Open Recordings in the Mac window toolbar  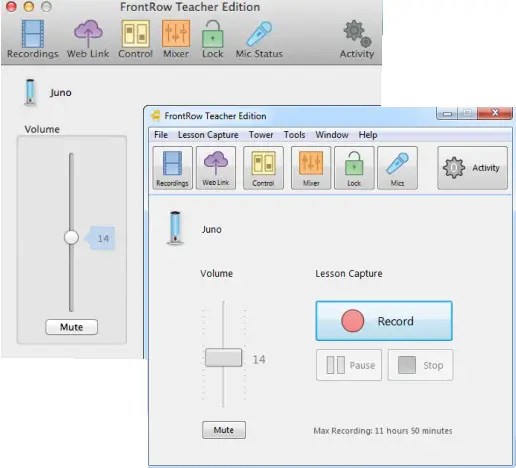(33, 39)
